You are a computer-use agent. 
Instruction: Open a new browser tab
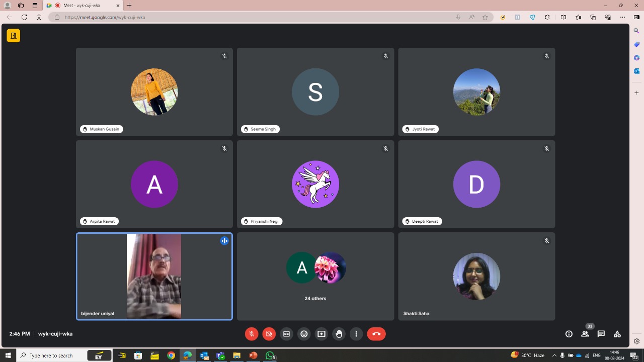pos(129,6)
